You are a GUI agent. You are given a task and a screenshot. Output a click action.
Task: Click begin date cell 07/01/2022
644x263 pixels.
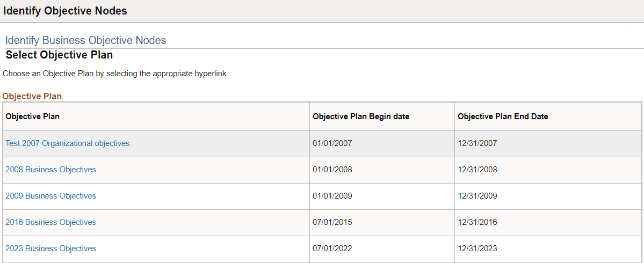[332, 249]
